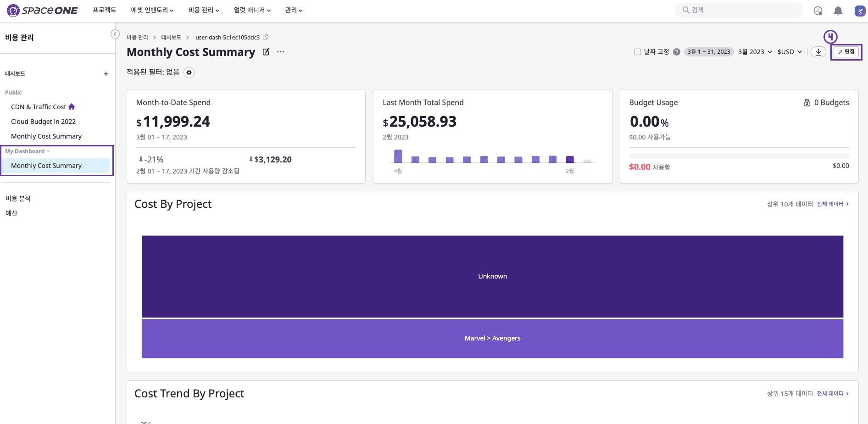Click the 0.00% budget usage value
Image resolution: width=868 pixels, height=424 pixels.
[x=649, y=122]
